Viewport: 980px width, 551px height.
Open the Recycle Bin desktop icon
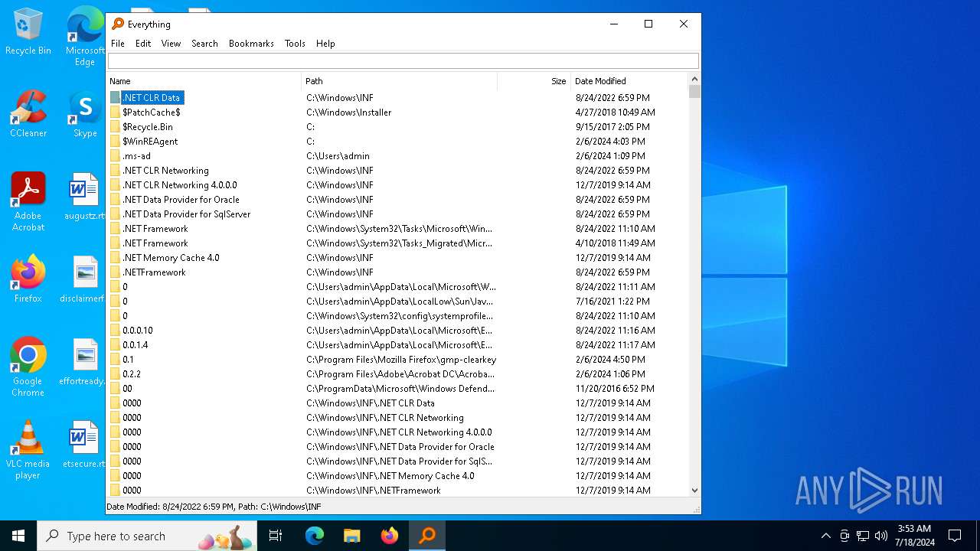click(x=28, y=31)
